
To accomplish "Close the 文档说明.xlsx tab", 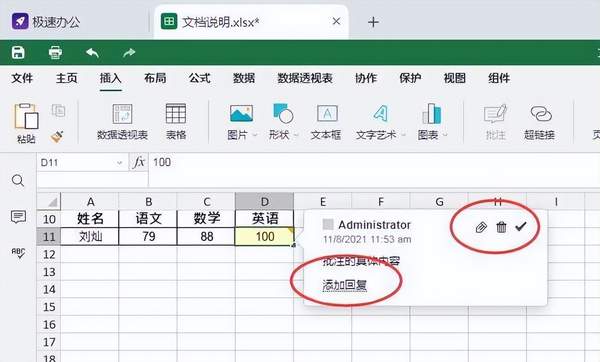I will (336, 21).
